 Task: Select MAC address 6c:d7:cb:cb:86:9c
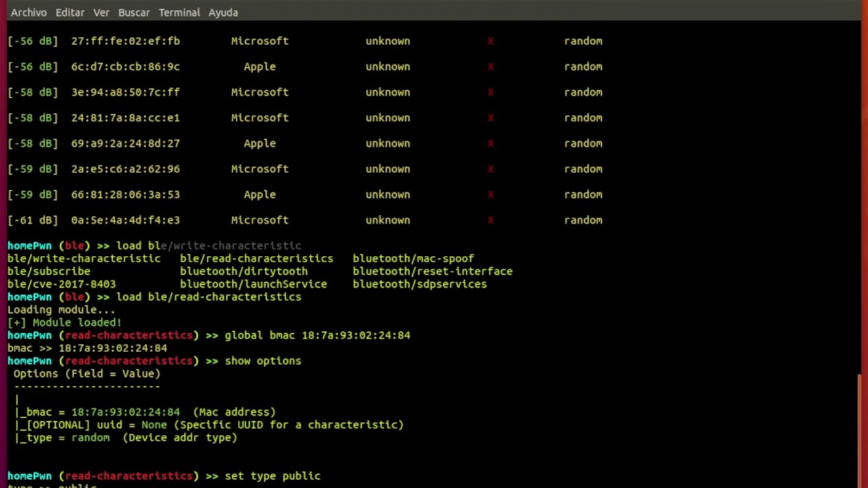tap(125, 66)
